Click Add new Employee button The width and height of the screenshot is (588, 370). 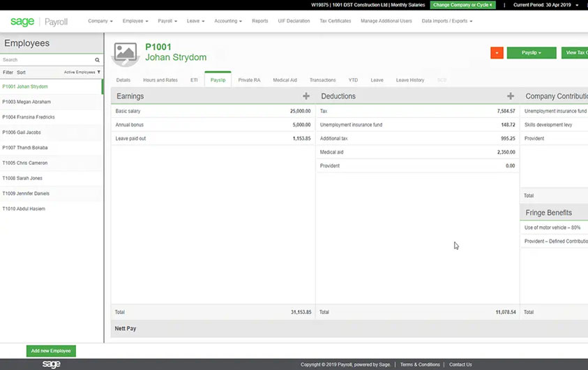tap(51, 351)
